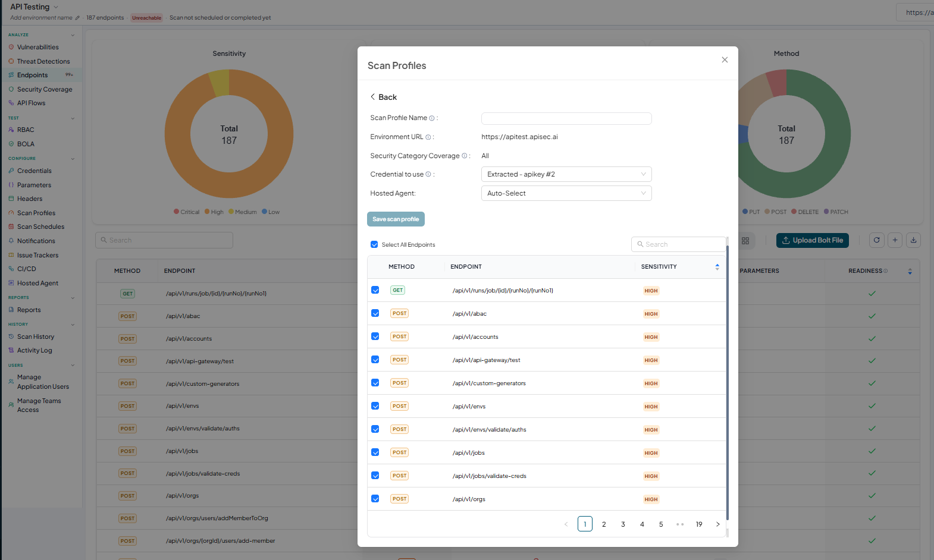This screenshot has height=560, width=934.
Task: Open RBAC in the sidebar
Action: click(26, 130)
